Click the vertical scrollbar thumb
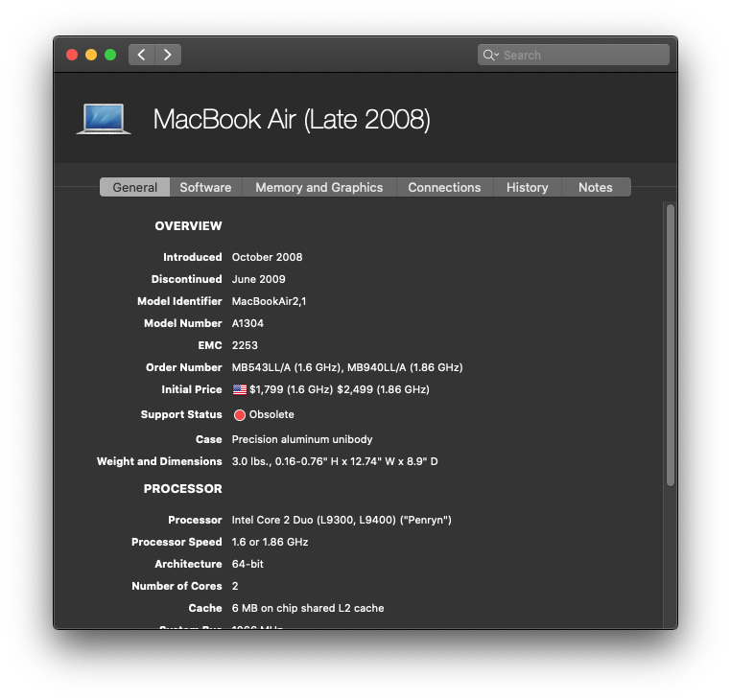The image size is (731, 700). point(671,345)
